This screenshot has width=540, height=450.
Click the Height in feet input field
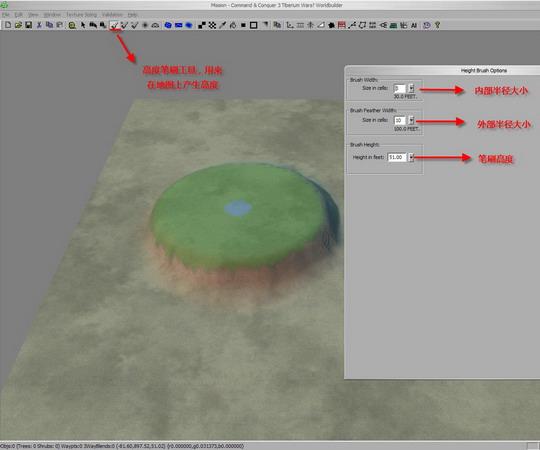pos(397,157)
